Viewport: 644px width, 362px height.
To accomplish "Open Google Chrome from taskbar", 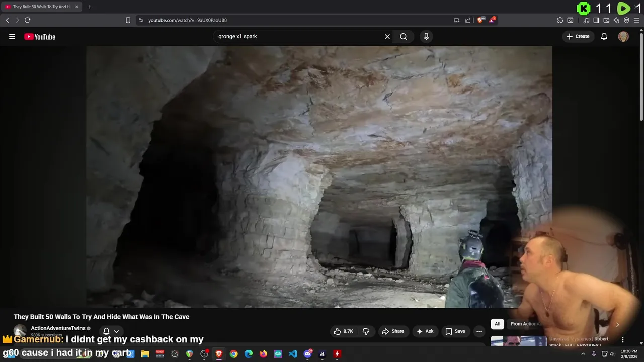I will (x=233, y=354).
